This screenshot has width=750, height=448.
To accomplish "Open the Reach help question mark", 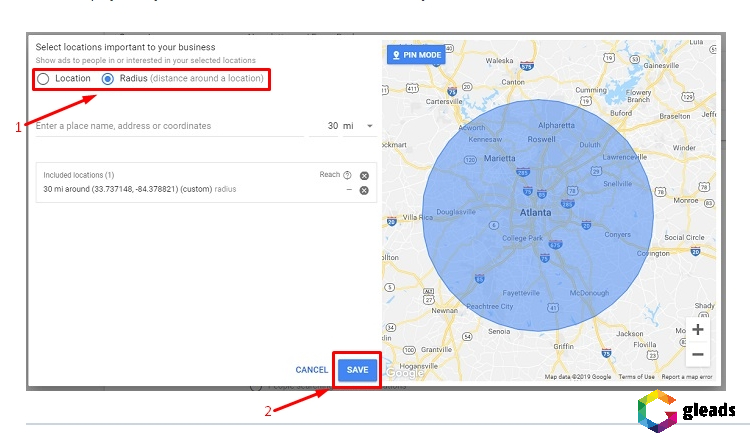I will (348, 175).
